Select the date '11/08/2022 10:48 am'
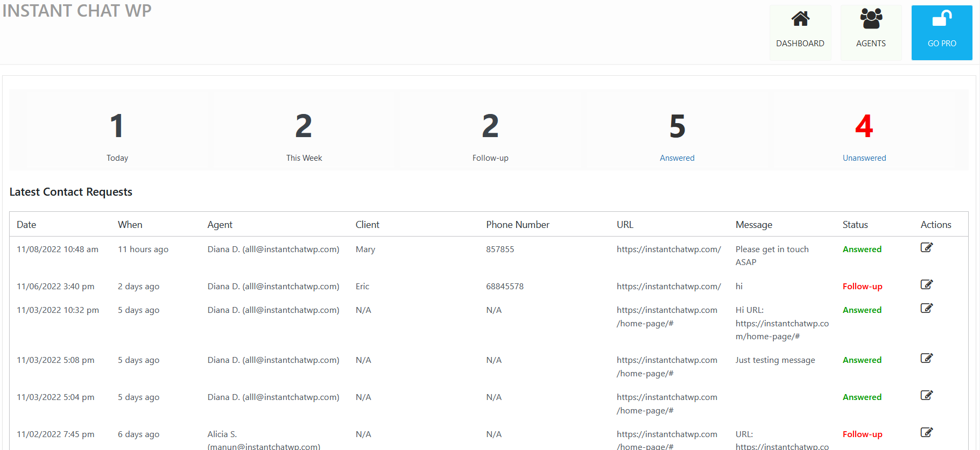Viewport: 980px width, 450px height. [x=58, y=249]
